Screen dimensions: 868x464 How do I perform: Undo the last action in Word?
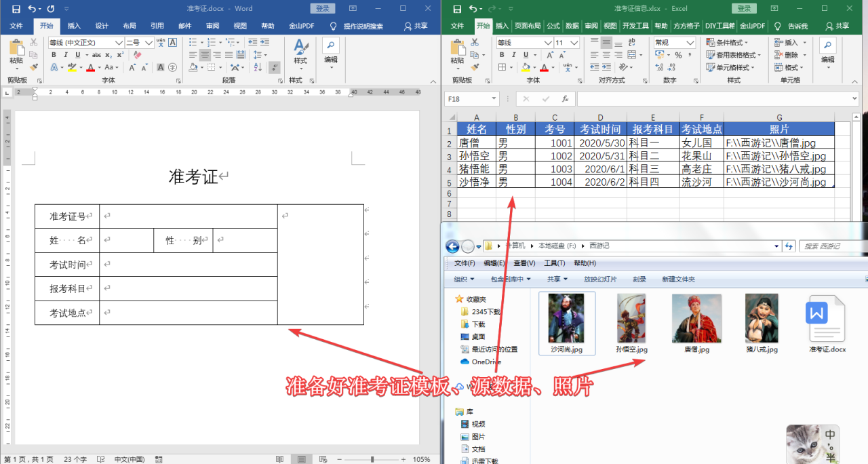(x=32, y=9)
